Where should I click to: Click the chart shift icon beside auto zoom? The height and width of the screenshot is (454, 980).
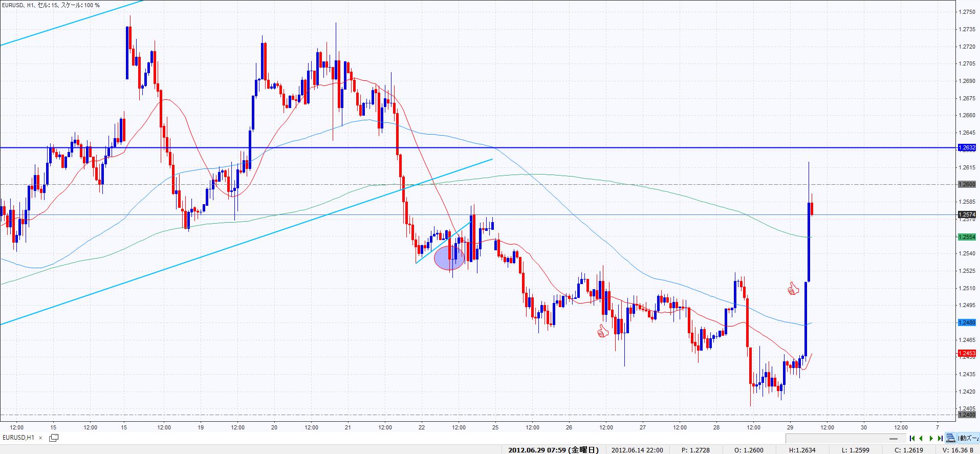[950, 438]
